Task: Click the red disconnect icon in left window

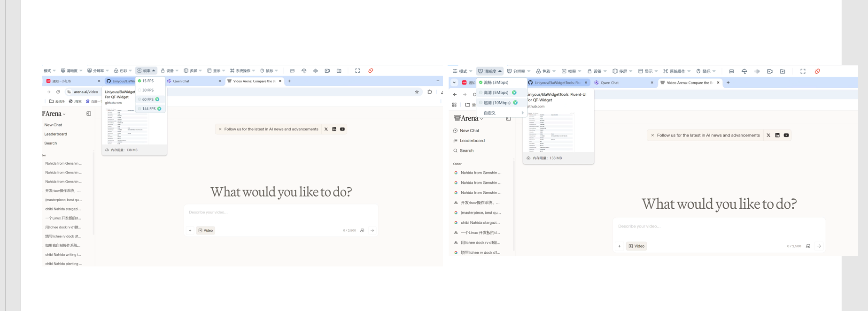Action: [371, 71]
